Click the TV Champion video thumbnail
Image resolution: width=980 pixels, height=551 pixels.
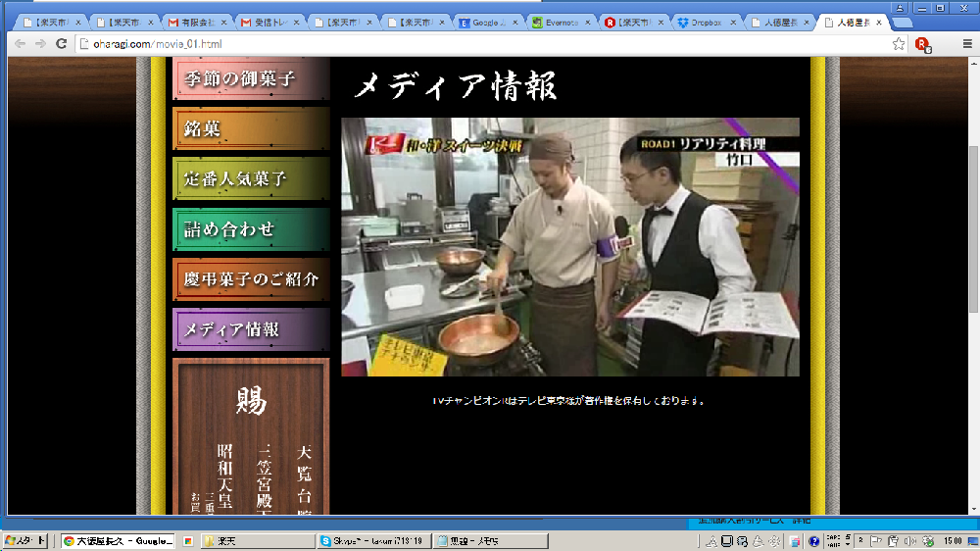[570, 247]
